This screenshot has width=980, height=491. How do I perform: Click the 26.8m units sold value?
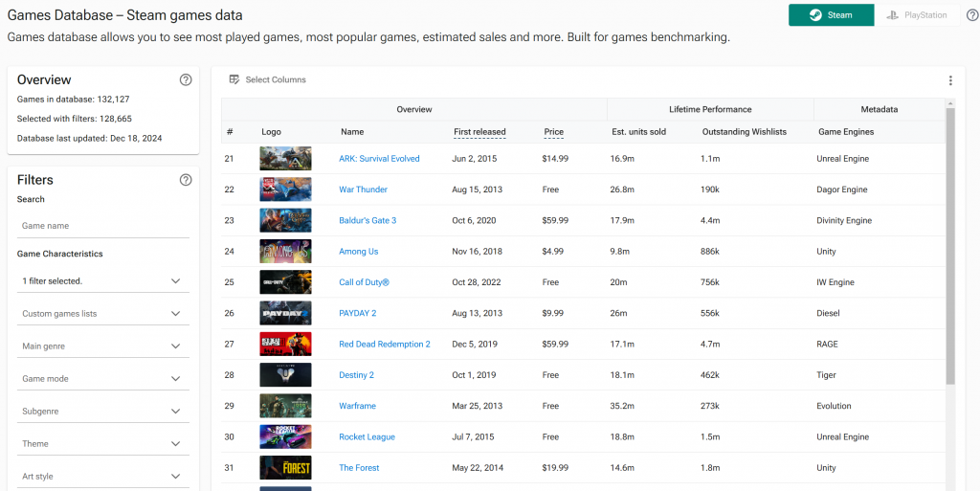click(x=622, y=190)
